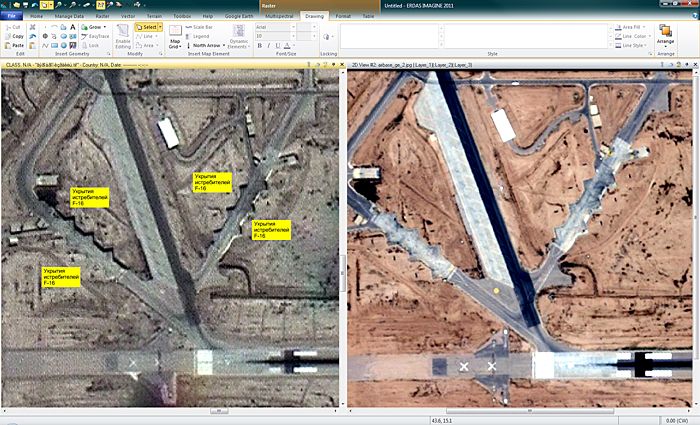Viewport: 700px width, 425px height.
Task: Click the File menu button
Action: pos(11,17)
